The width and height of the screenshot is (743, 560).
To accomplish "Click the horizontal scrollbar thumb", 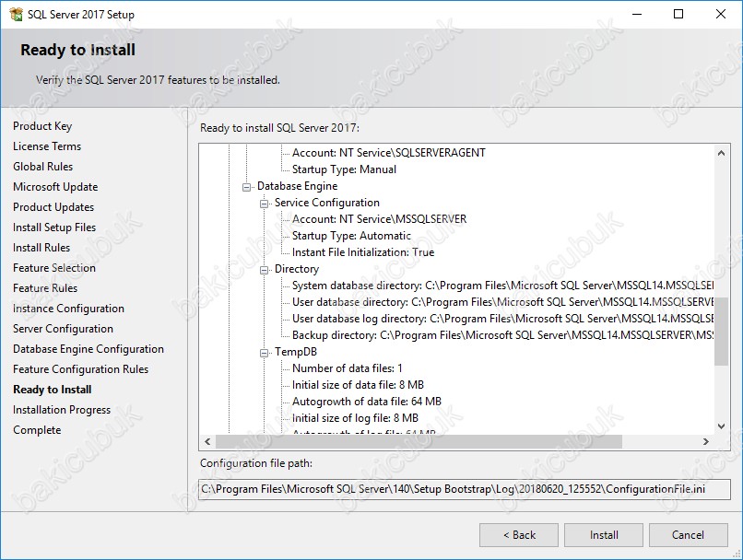I will coord(419,442).
